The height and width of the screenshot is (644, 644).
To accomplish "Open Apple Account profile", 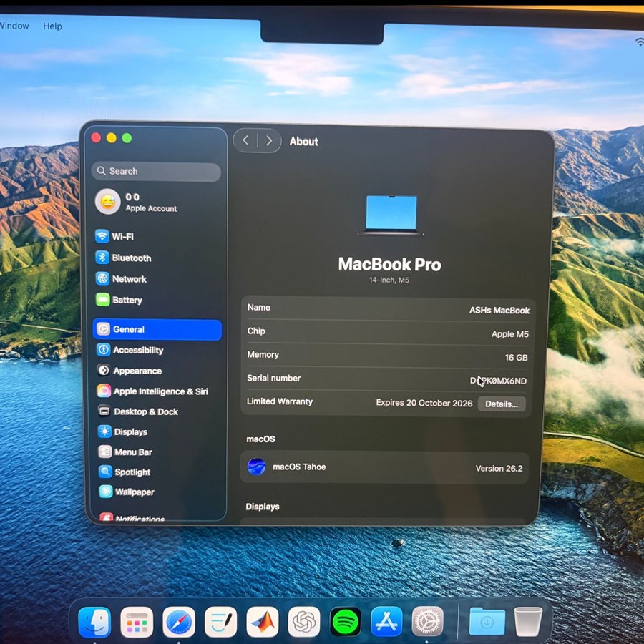I will point(142,202).
